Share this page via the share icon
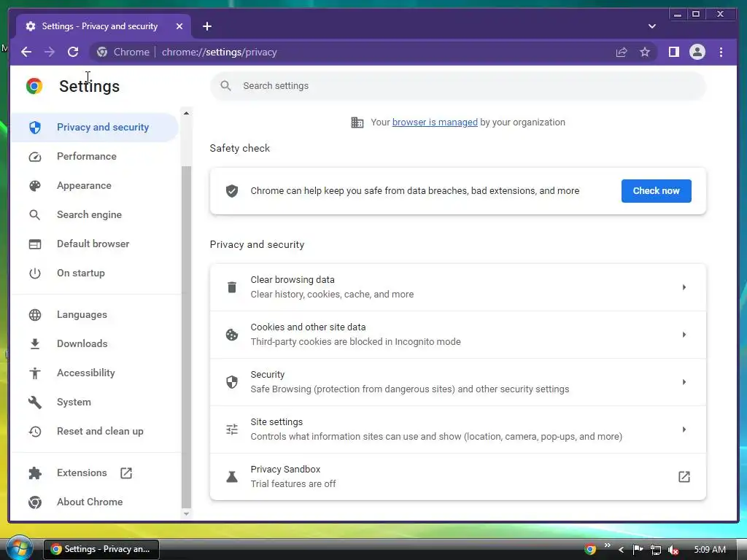 tap(622, 52)
